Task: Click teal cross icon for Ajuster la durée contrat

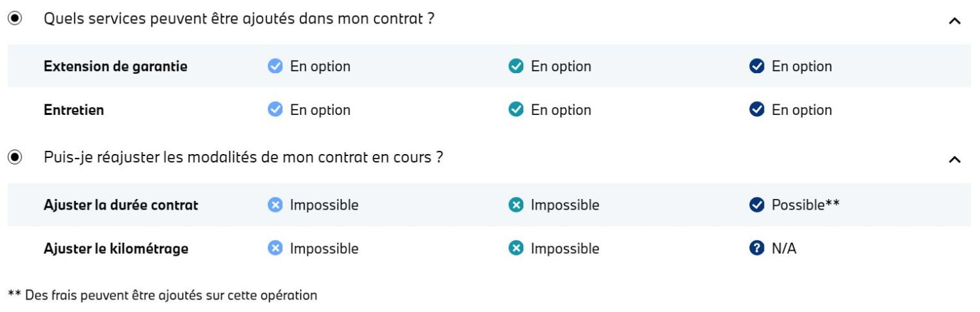Action: [x=515, y=205]
